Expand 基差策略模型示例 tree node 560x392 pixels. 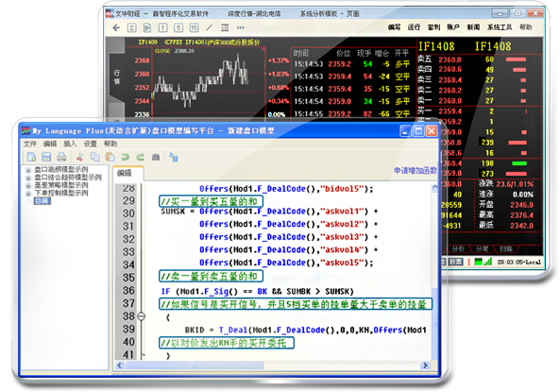pos(28,186)
